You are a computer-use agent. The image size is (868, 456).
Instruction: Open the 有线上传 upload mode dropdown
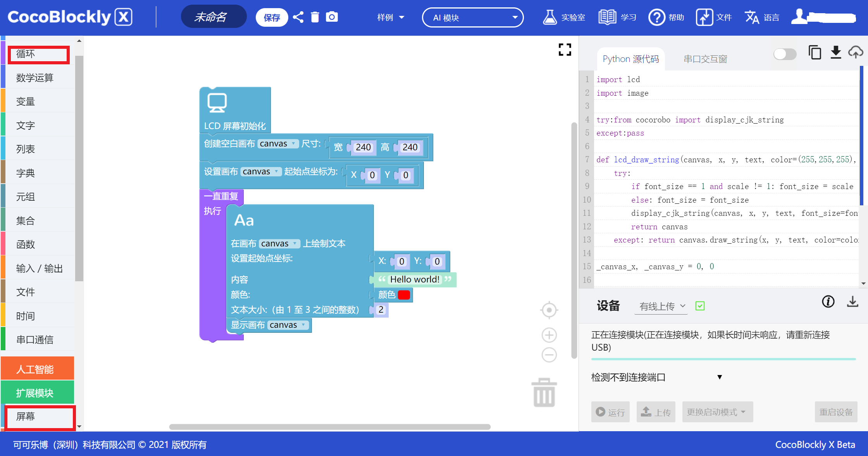661,306
